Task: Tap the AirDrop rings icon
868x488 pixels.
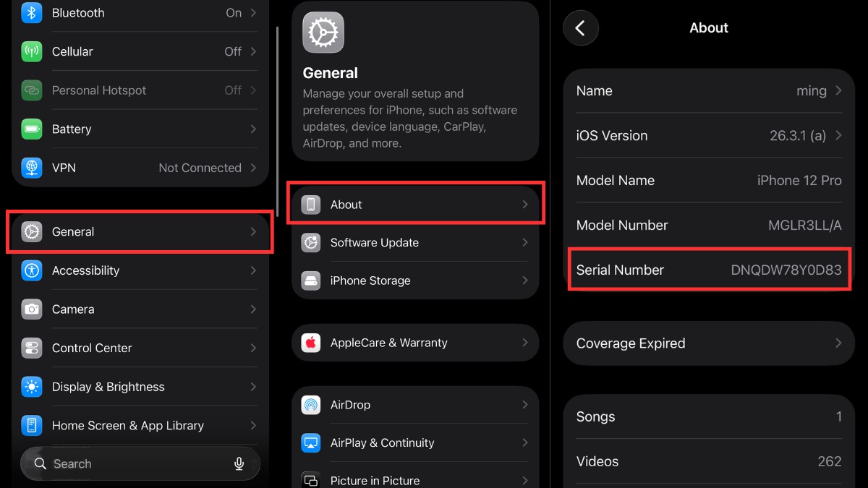Action: coord(311,405)
